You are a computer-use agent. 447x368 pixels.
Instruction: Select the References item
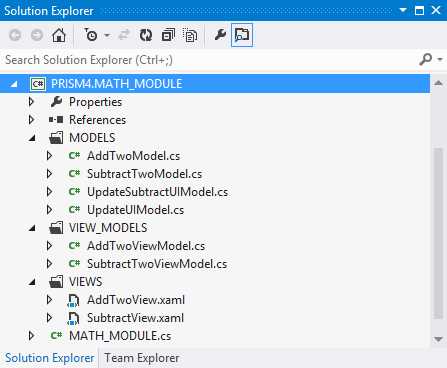[x=97, y=120]
